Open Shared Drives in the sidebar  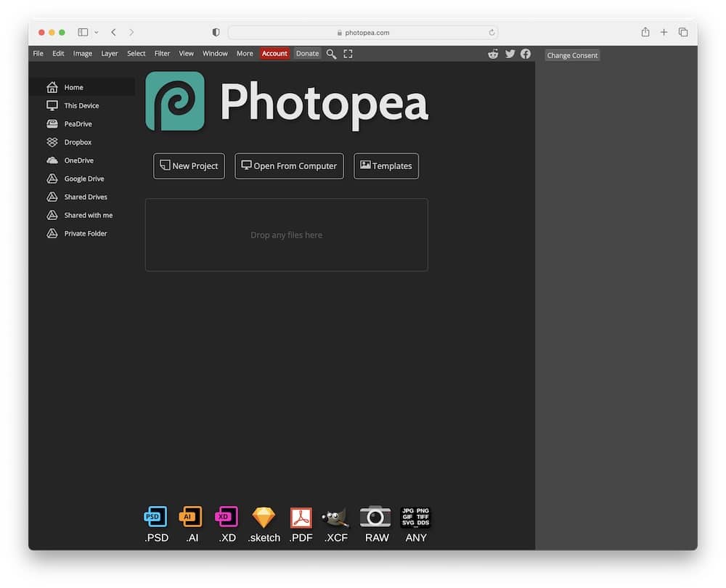point(82,197)
